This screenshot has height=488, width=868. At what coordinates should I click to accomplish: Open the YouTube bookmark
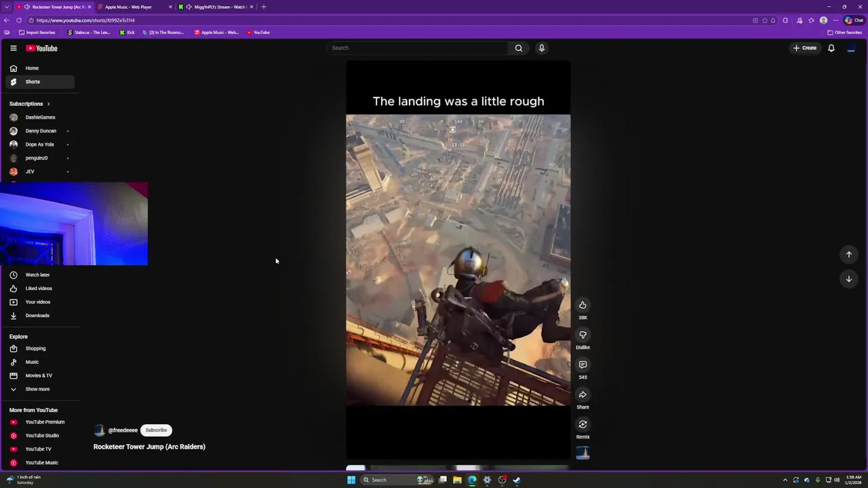point(258,33)
